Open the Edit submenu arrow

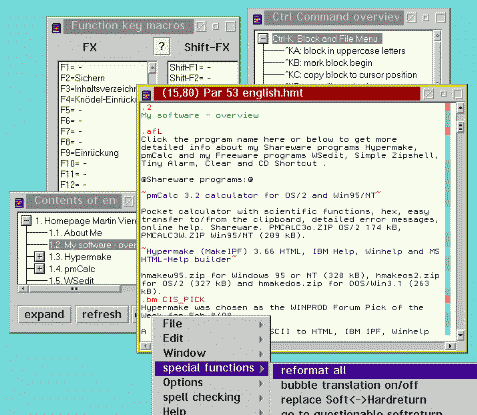261,339
